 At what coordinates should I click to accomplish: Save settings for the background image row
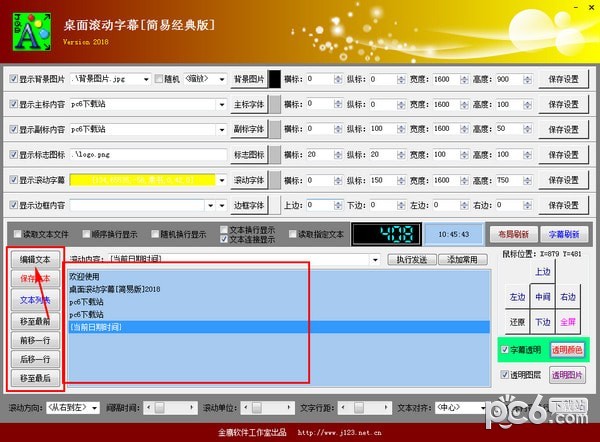pyautogui.click(x=563, y=79)
